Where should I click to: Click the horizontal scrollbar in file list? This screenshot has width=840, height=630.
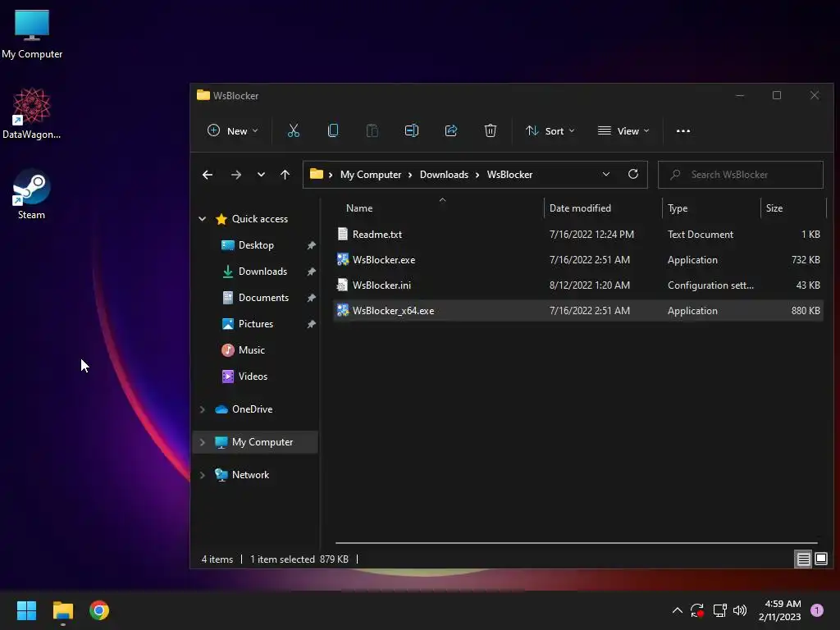pos(577,543)
